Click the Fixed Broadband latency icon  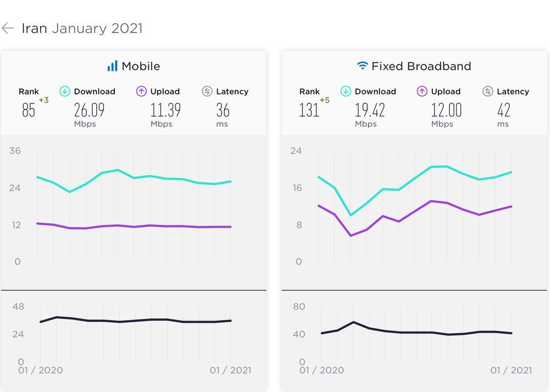(487, 91)
